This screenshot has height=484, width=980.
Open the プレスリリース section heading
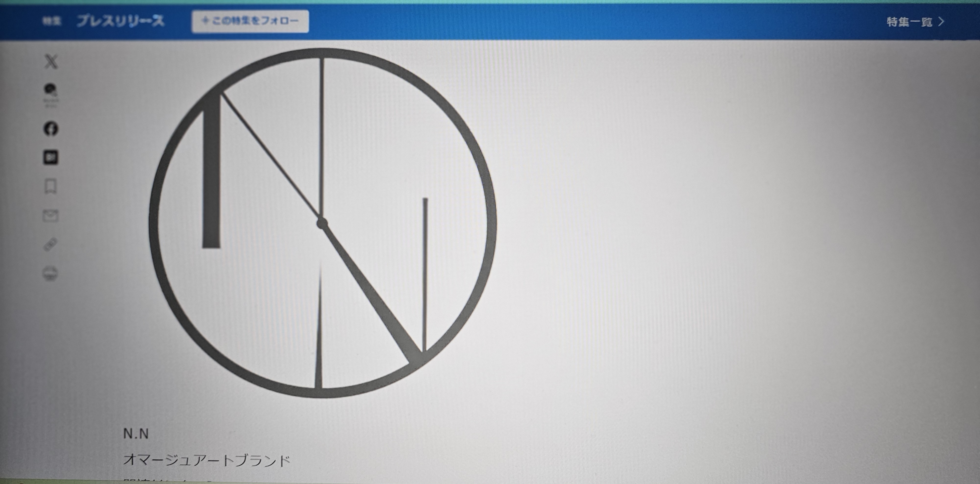120,21
